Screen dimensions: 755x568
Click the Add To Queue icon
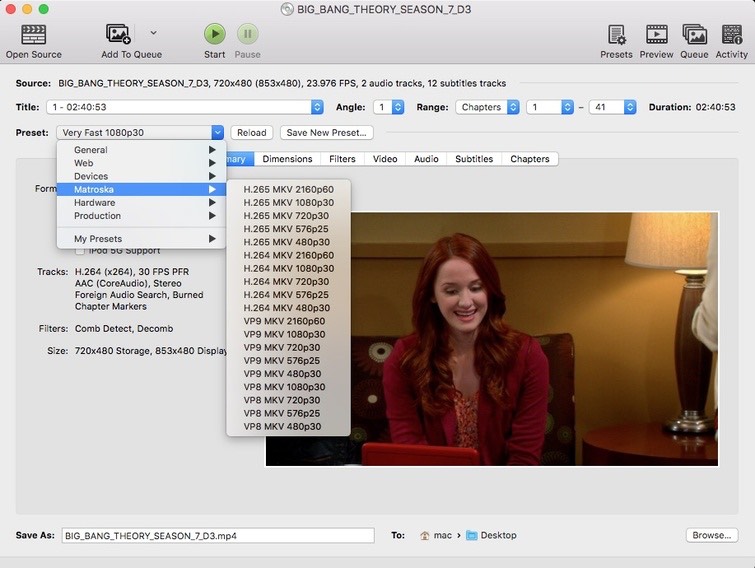(x=119, y=35)
